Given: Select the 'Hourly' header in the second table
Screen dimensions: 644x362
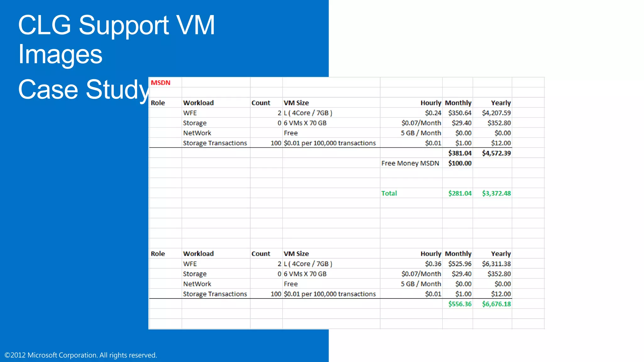Looking at the screenshot, I should click(x=431, y=254).
